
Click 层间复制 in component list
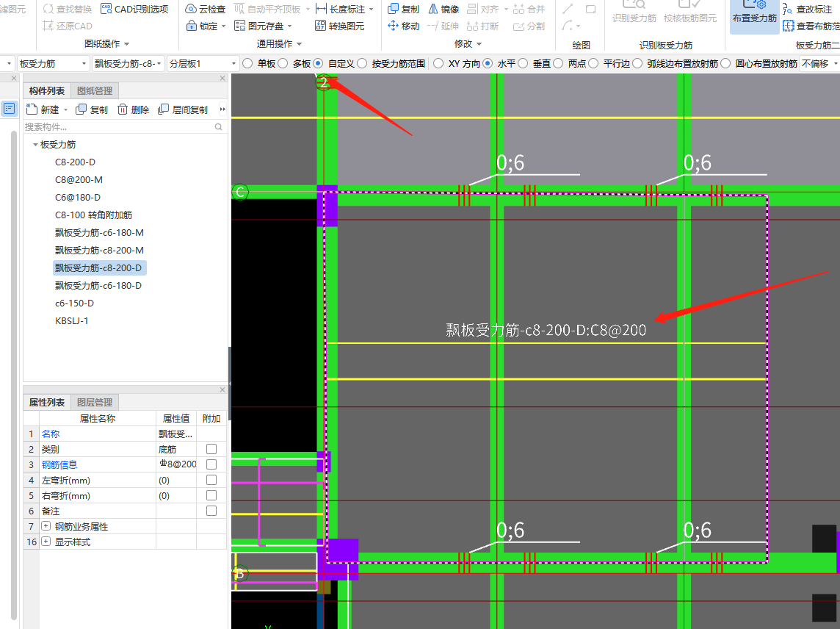coord(183,109)
